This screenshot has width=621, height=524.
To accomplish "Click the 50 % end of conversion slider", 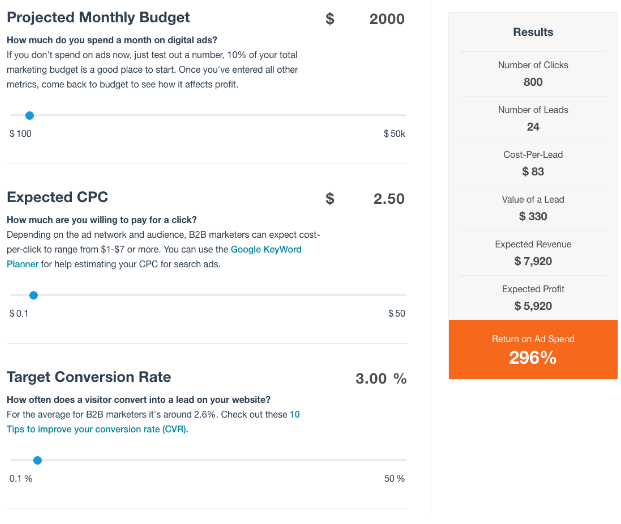I will [x=394, y=479].
